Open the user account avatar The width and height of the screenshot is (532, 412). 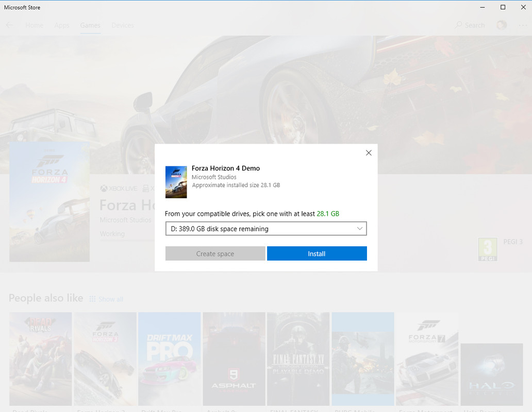click(502, 25)
